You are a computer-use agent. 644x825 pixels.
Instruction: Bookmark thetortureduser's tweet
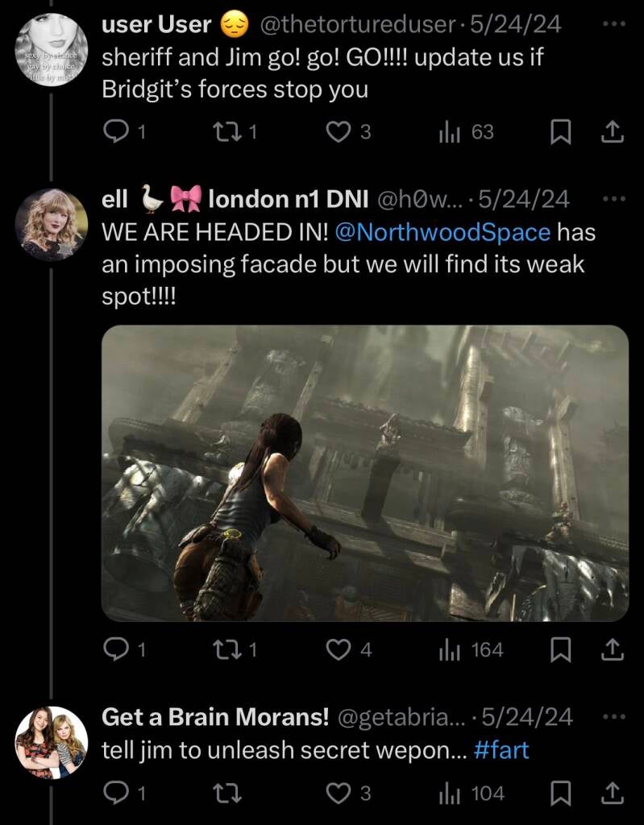(x=560, y=132)
